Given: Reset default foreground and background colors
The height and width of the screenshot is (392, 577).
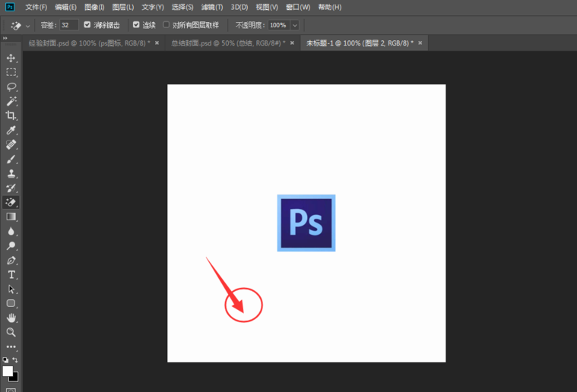Looking at the screenshot, I should point(5,360).
